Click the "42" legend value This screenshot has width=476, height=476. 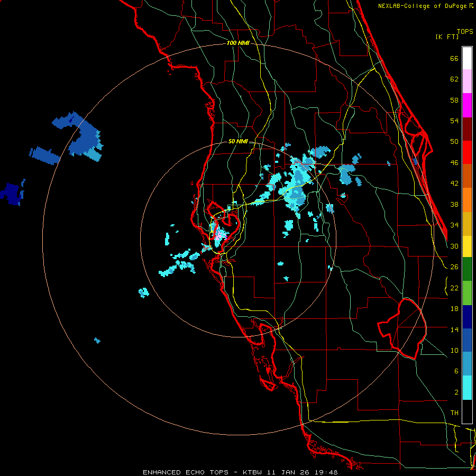click(454, 184)
